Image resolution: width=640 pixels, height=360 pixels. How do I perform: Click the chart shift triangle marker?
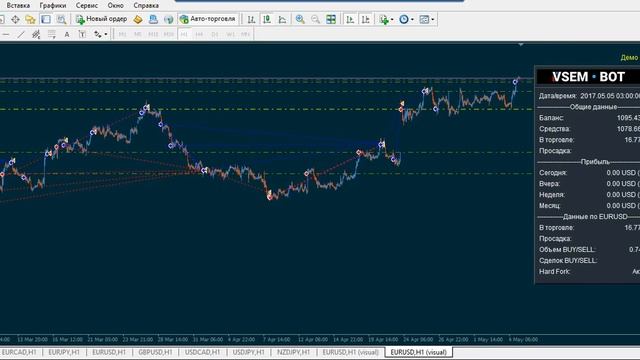click(521, 44)
